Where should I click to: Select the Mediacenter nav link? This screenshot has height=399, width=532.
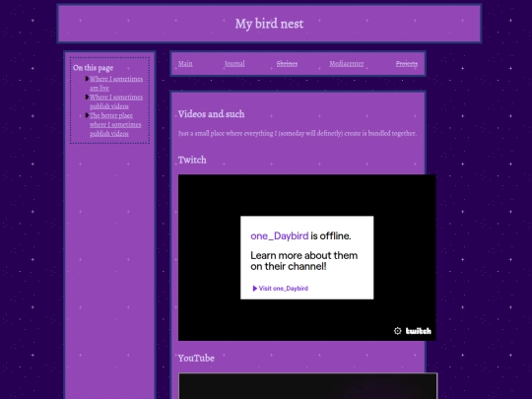click(347, 63)
